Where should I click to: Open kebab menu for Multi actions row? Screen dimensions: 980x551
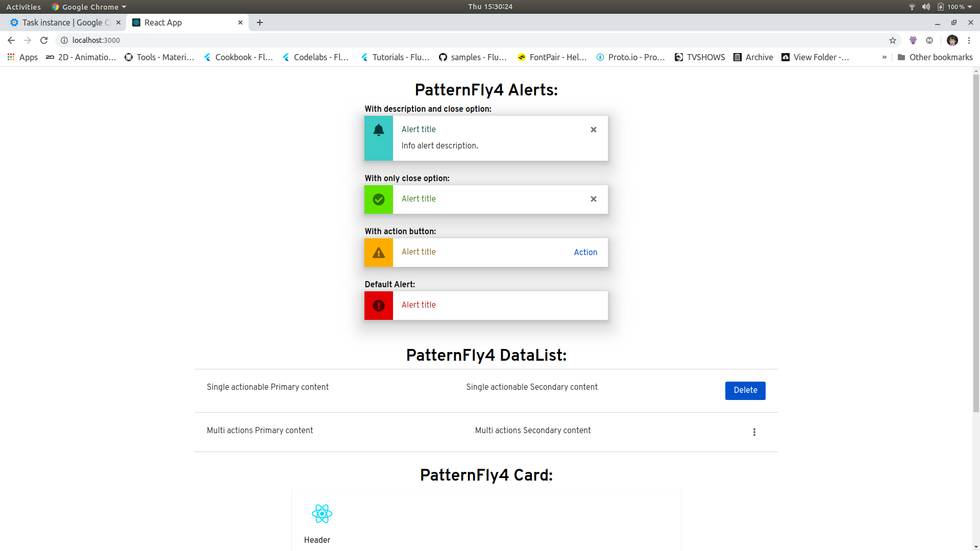(754, 432)
